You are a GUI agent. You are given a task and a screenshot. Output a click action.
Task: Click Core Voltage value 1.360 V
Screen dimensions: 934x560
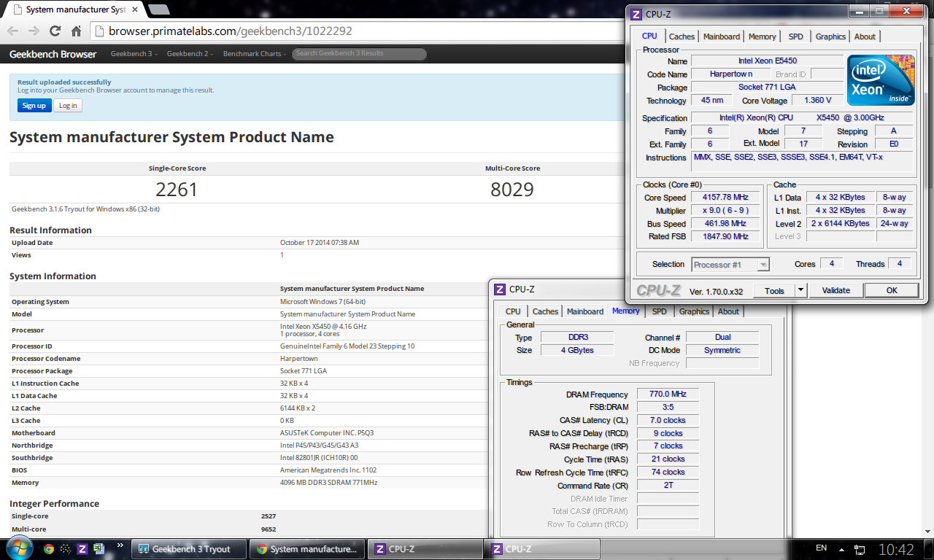817,101
